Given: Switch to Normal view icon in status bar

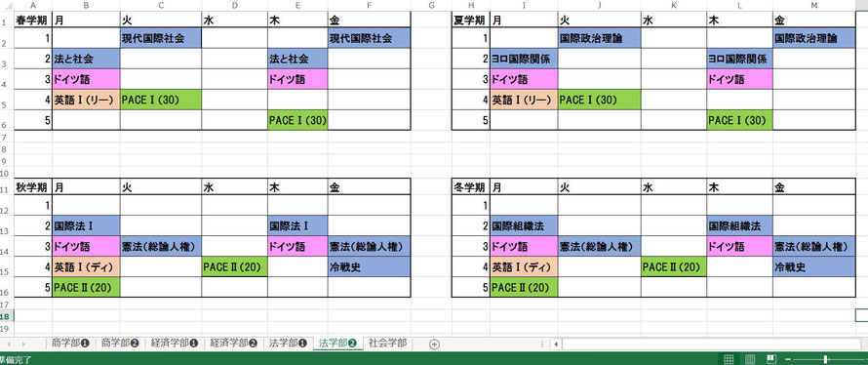Looking at the screenshot, I should 730,359.
